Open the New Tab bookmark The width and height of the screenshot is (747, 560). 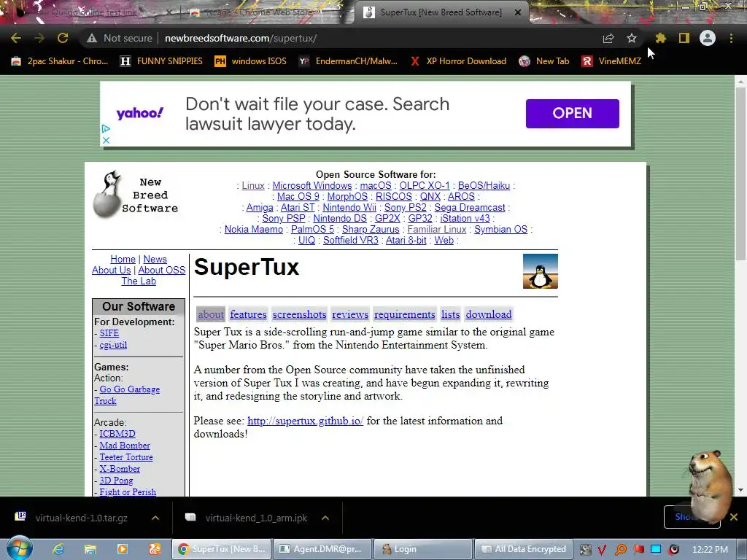point(544,61)
